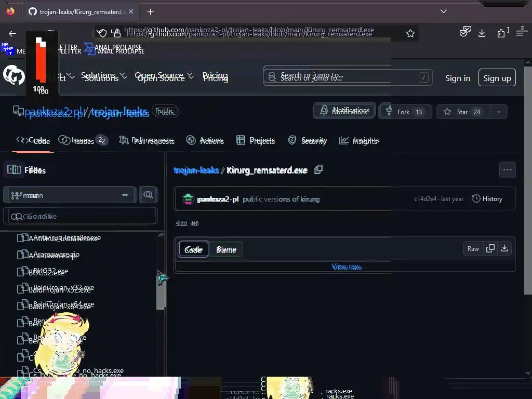
Task: Open the new tab plus button
Action: [x=150, y=12]
